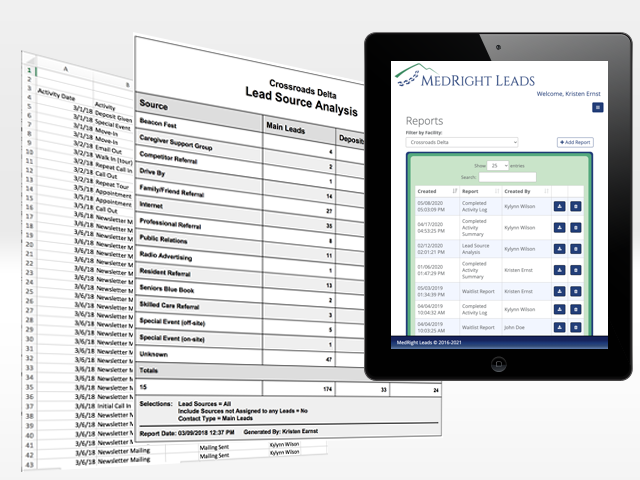Click the MedRight Leads copyright footer
The height and width of the screenshot is (480, 640).
[429, 342]
